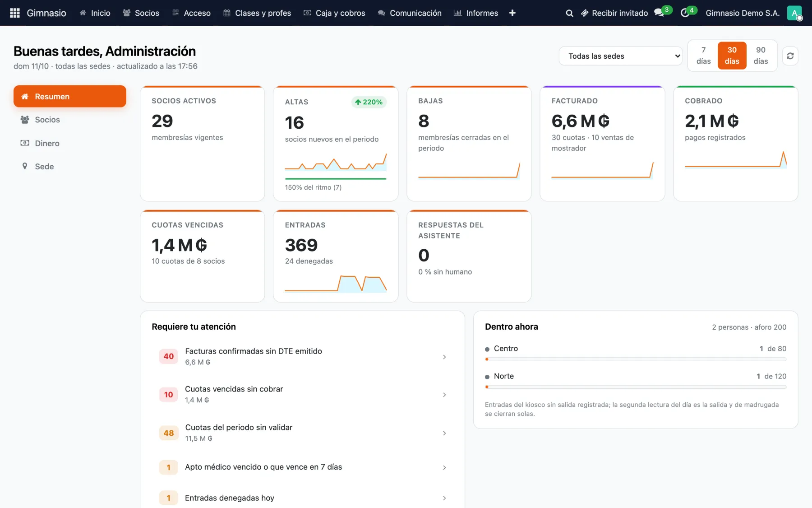The image size is (812, 508).
Task: Click the refresh dashboard icon
Action: [x=790, y=56]
